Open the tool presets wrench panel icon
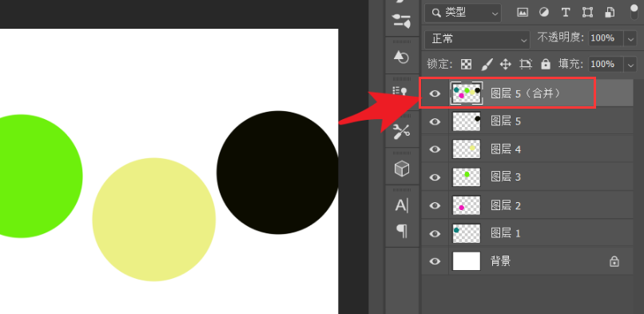This screenshot has width=644, height=314. tap(402, 131)
